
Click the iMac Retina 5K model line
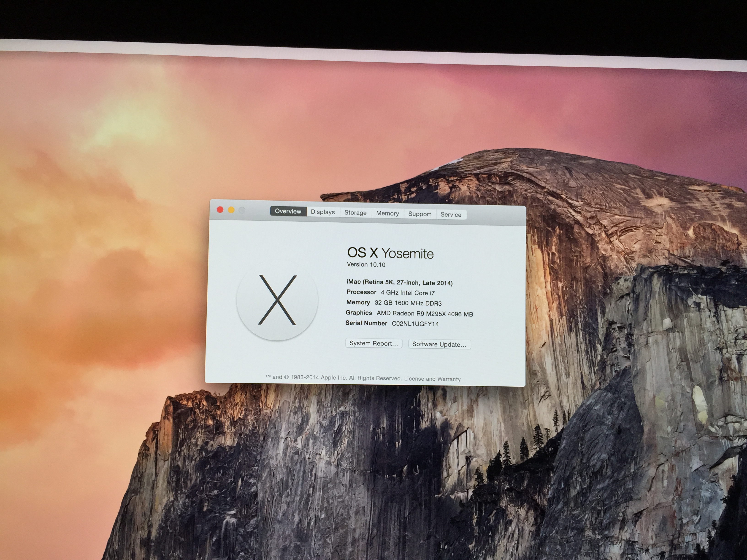point(400,282)
